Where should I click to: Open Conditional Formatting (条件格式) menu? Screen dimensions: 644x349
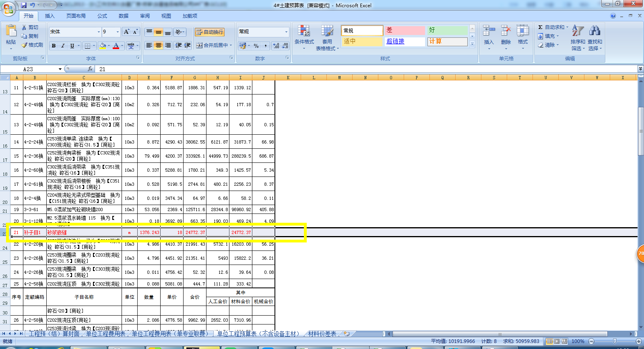pos(304,37)
